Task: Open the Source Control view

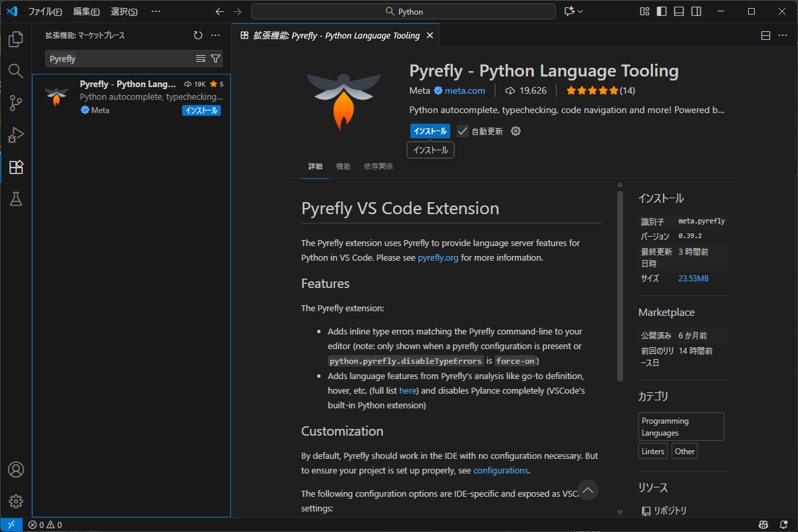Action: pos(15,103)
